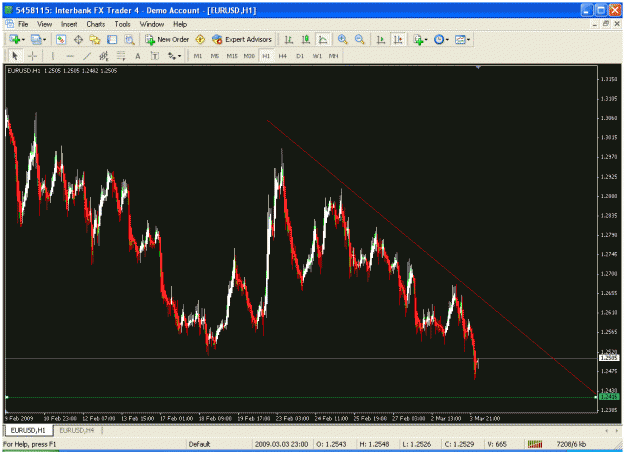Switch timeframe to M30

[x=249, y=56]
